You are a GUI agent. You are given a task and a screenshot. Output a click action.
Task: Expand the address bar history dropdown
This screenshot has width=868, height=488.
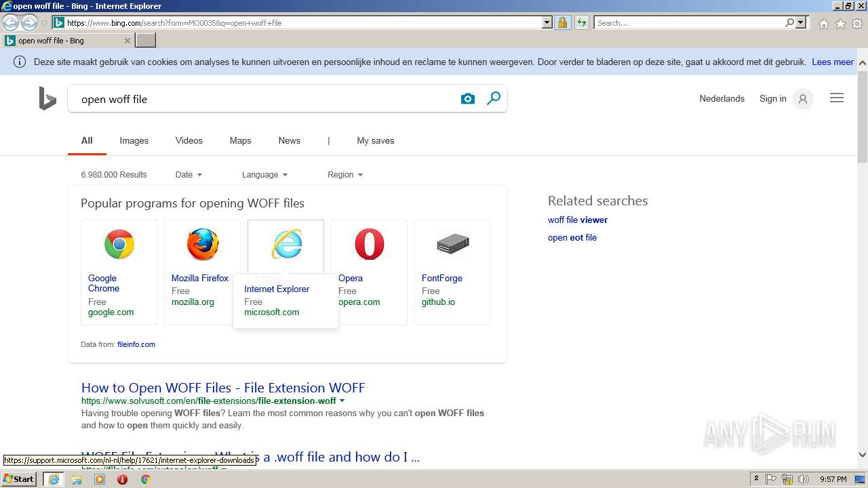(547, 22)
